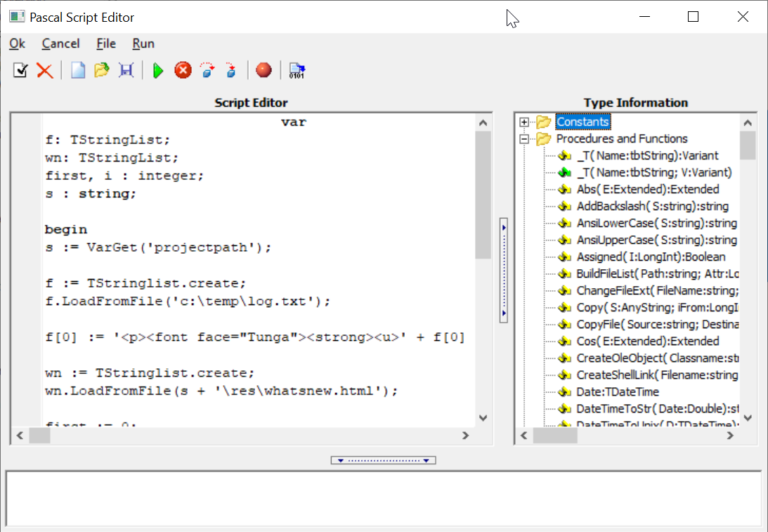Open the Run menu
Viewport: 768px width, 532px height.
(x=143, y=44)
